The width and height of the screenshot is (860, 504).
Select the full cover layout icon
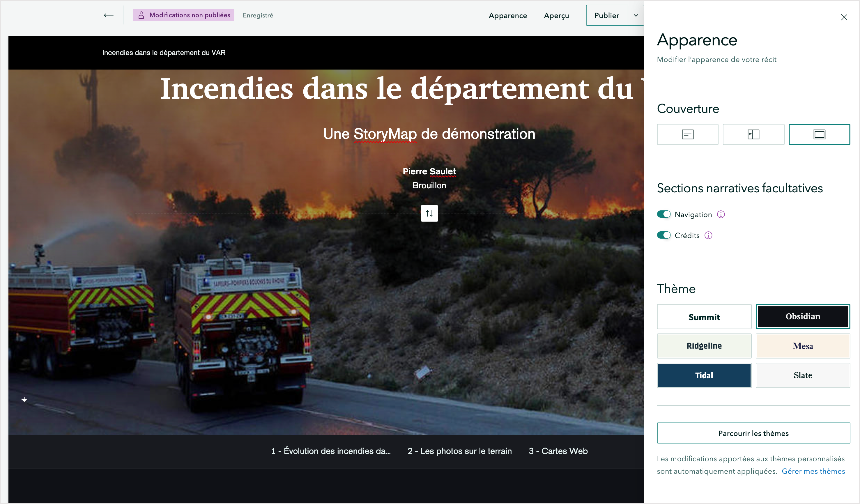coord(819,134)
